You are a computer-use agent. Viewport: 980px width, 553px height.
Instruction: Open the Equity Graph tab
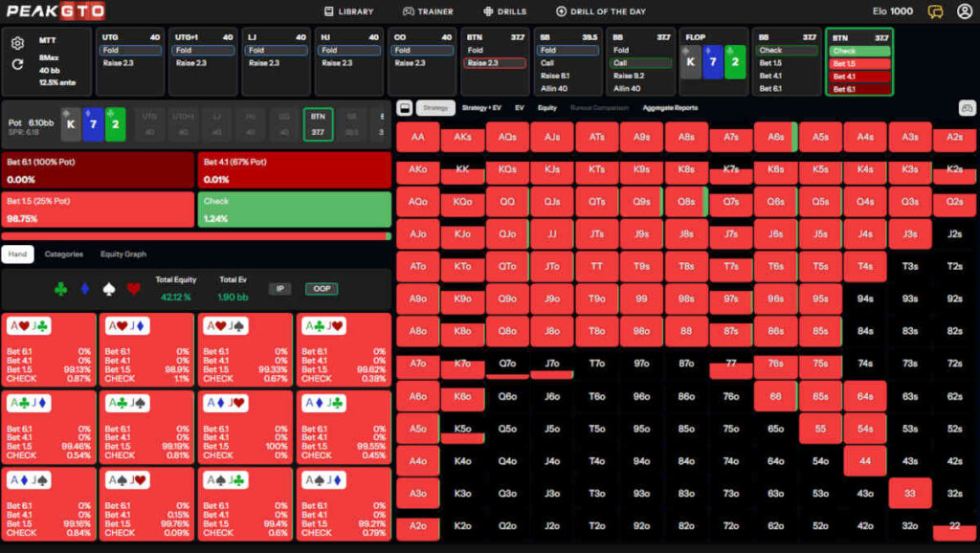pyautogui.click(x=123, y=254)
